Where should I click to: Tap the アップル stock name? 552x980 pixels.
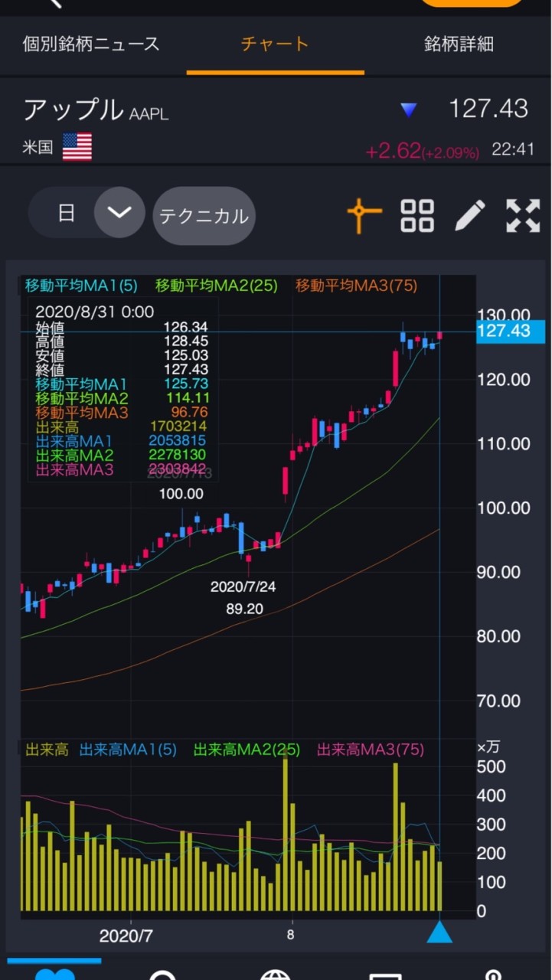[73, 110]
